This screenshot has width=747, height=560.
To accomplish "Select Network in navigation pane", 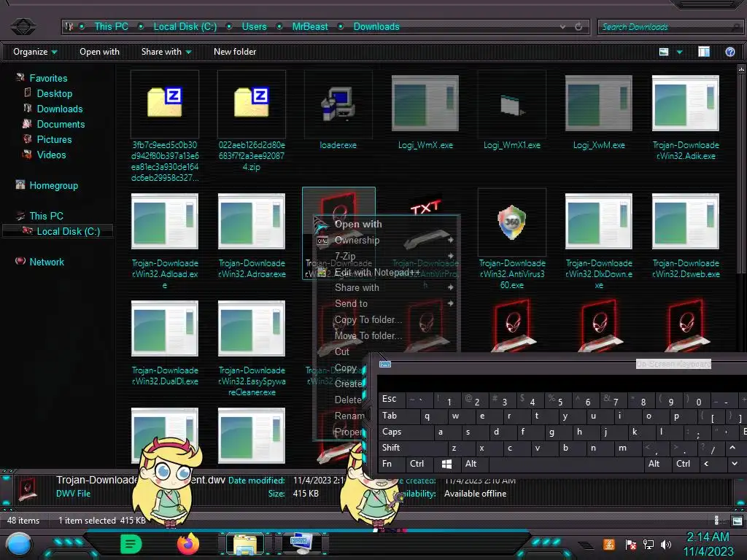I will 46,262.
